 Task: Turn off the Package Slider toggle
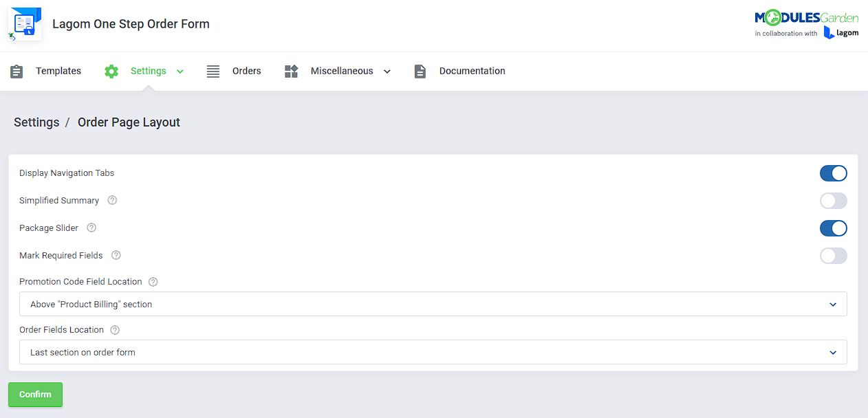pos(833,228)
